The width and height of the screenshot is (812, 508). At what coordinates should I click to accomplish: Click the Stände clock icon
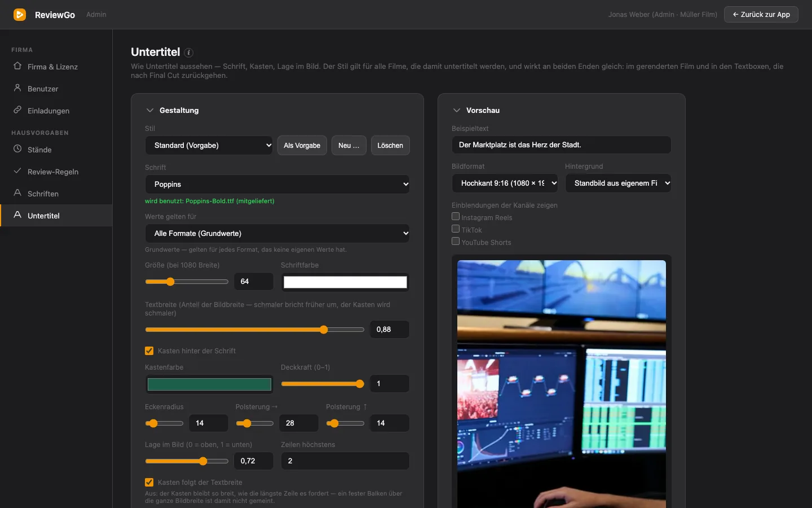click(x=17, y=149)
